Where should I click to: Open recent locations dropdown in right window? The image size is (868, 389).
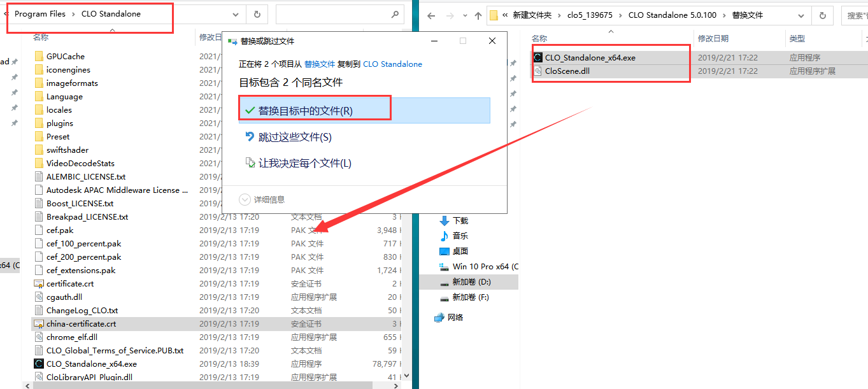[465, 16]
